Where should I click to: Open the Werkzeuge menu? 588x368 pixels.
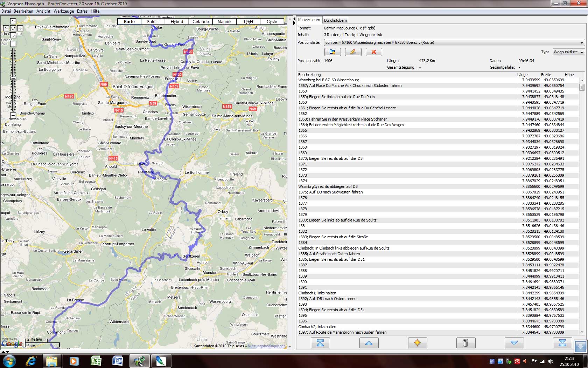[x=64, y=11]
